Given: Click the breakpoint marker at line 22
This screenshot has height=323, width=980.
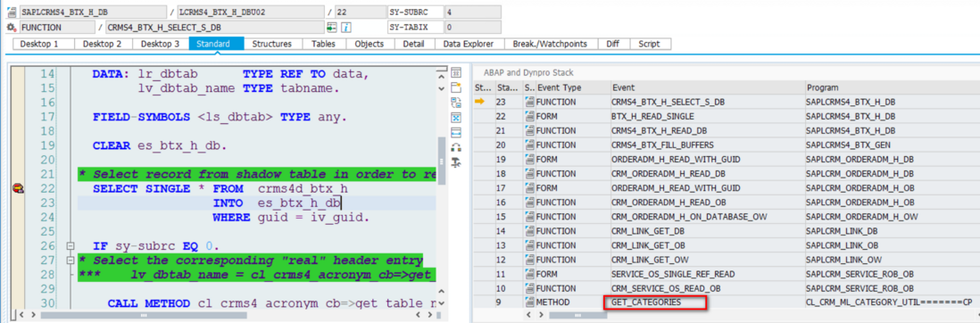Looking at the screenshot, I should (18, 188).
